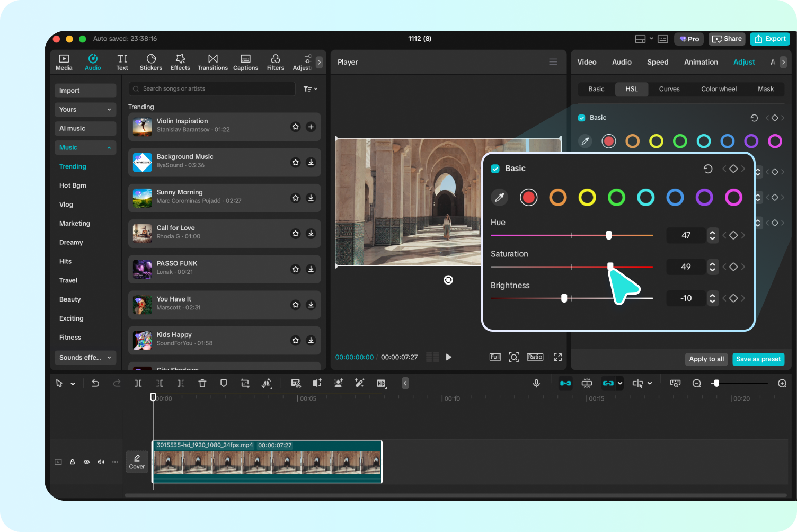Zoom out the timeline view
Viewport: 797px width, 532px height.
696,383
